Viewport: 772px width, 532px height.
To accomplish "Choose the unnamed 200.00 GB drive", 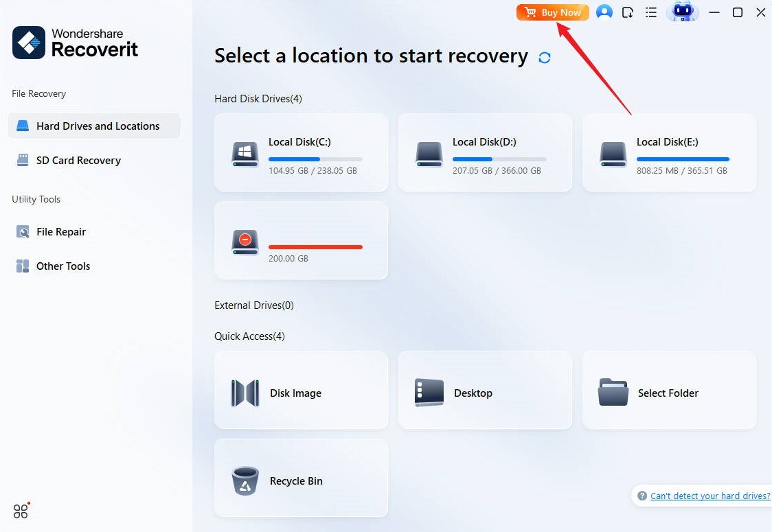I will point(301,240).
